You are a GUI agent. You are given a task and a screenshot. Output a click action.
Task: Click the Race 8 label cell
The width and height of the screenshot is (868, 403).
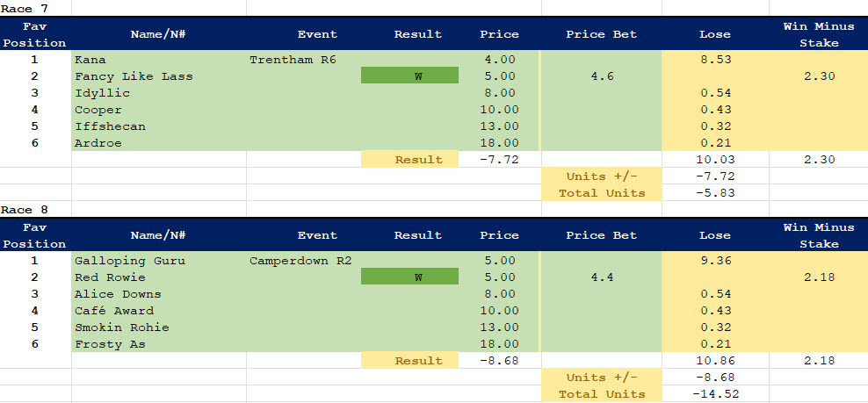[x=25, y=210]
